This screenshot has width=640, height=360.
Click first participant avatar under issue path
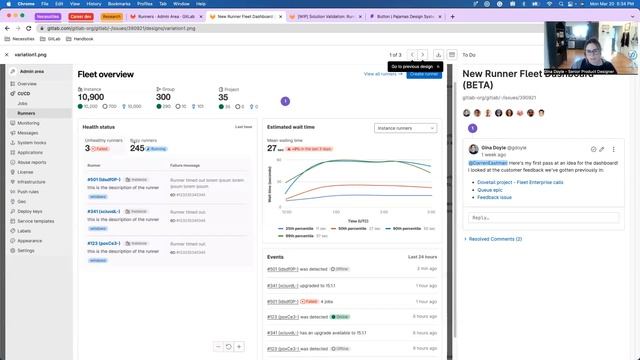pos(467,113)
